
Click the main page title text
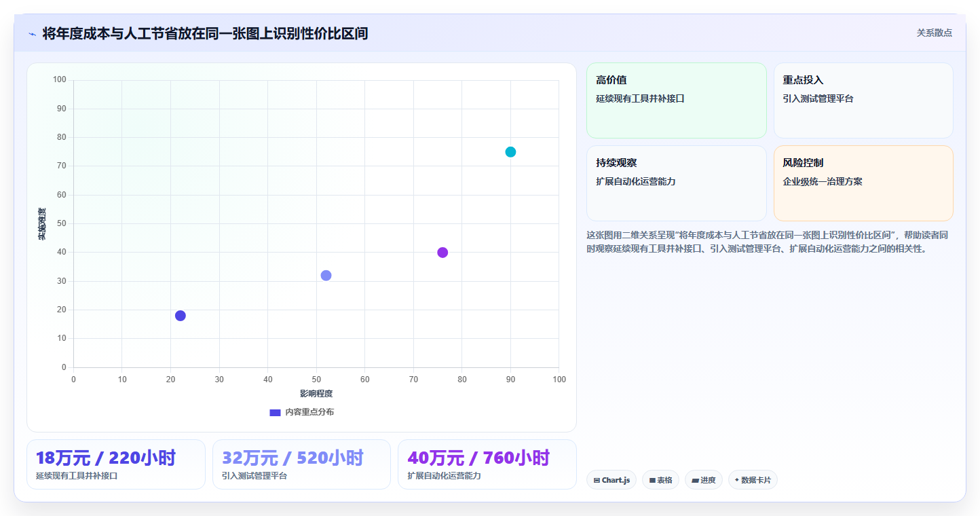[205, 33]
